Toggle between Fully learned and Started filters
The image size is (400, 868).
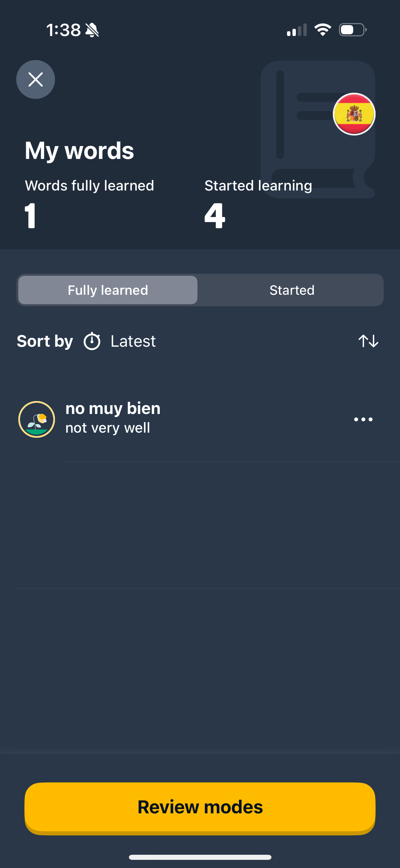(292, 290)
